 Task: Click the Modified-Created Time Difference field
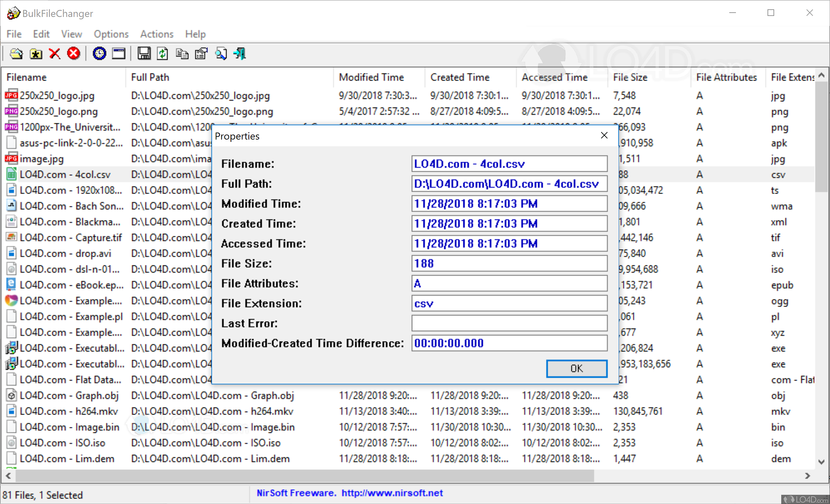point(509,343)
